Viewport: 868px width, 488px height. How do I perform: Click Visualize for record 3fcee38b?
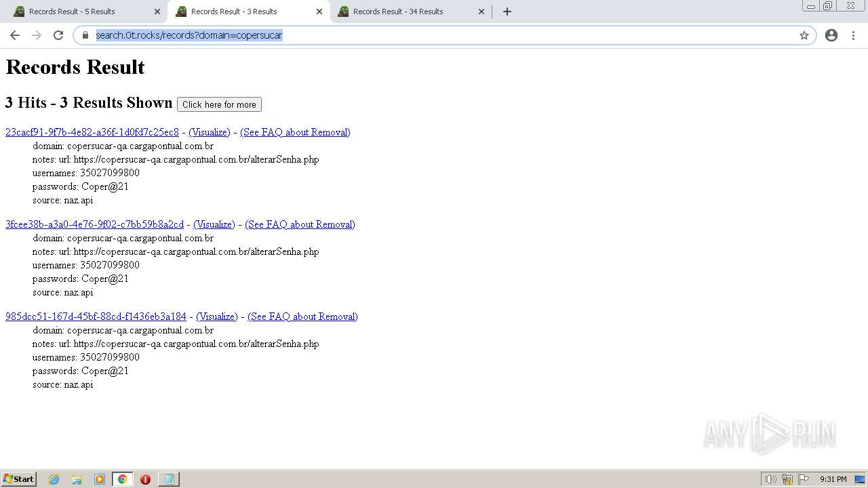click(x=214, y=224)
